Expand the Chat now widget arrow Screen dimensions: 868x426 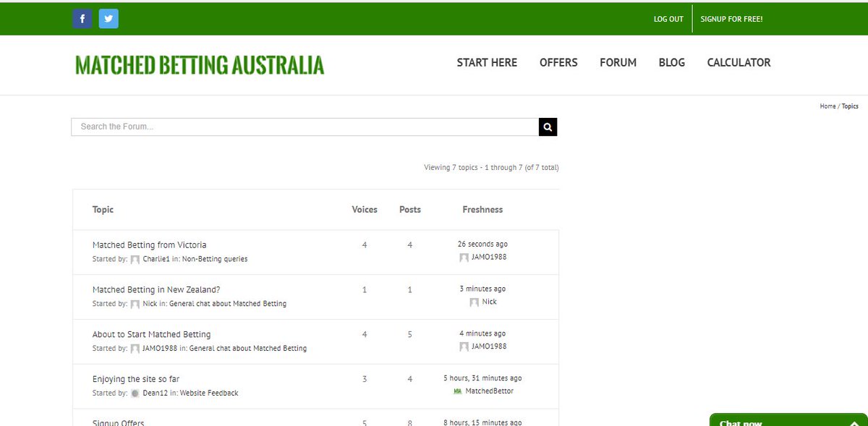point(854,424)
